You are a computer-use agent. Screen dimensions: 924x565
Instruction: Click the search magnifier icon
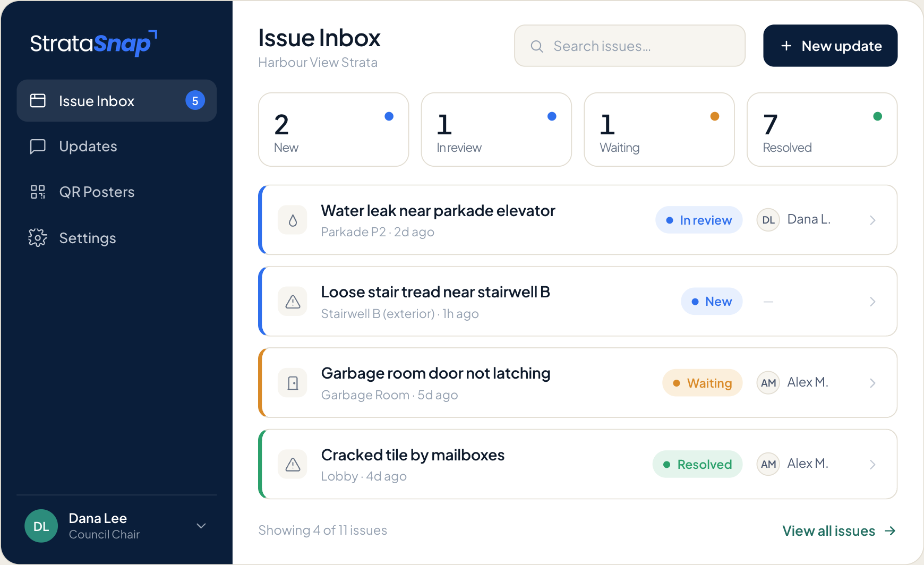click(x=537, y=46)
